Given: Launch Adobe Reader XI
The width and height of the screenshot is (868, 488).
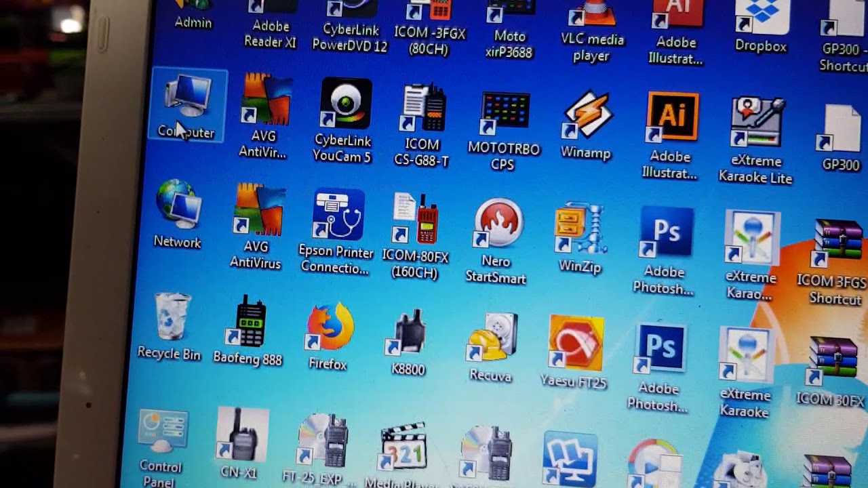Looking at the screenshot, I should coord(271,24).
